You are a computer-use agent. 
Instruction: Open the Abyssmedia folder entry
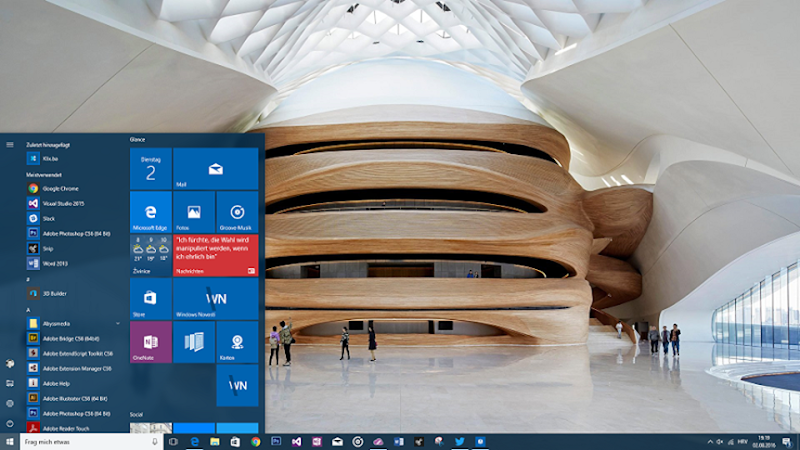point(73,323)
